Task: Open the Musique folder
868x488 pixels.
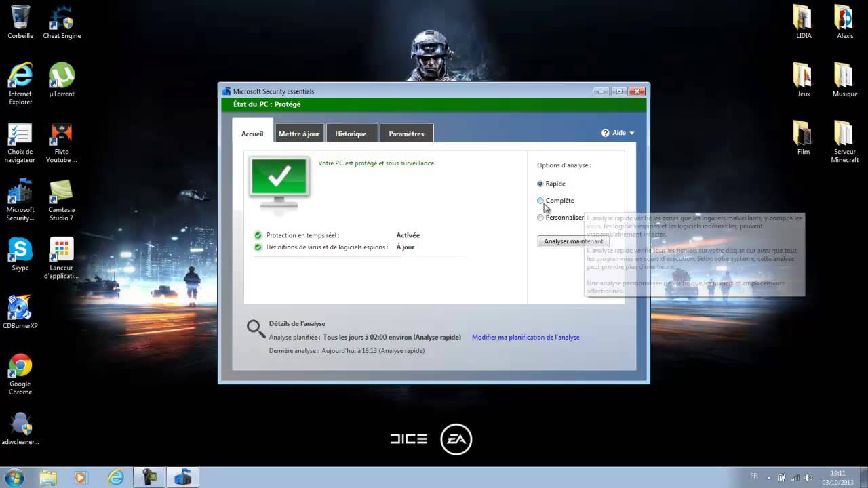Action: pyautogui.click(x=845, y=80)
